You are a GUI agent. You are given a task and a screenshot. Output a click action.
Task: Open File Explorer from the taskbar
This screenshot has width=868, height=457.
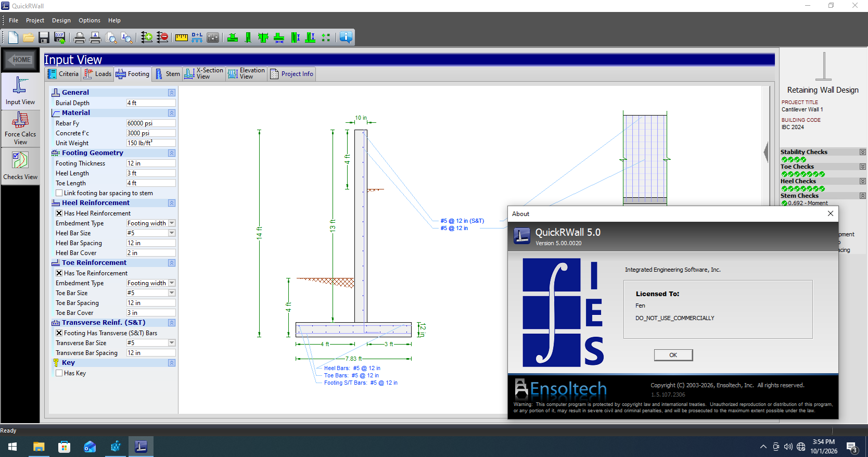click(x=39, y=447)
